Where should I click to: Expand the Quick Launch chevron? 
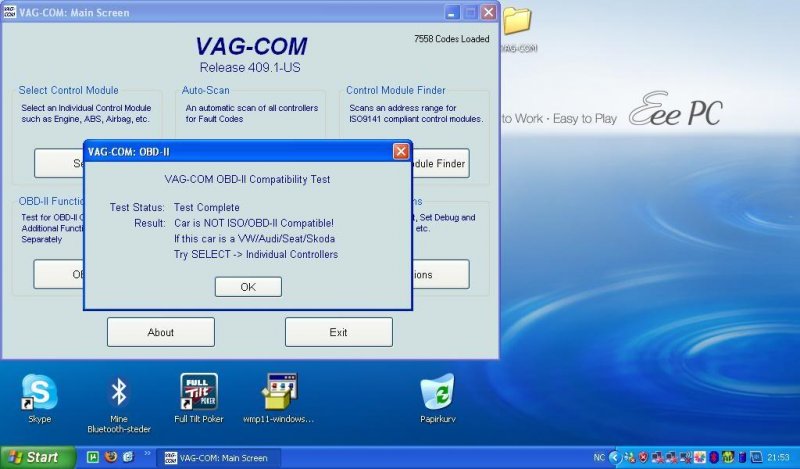click(x=147, y=455)
